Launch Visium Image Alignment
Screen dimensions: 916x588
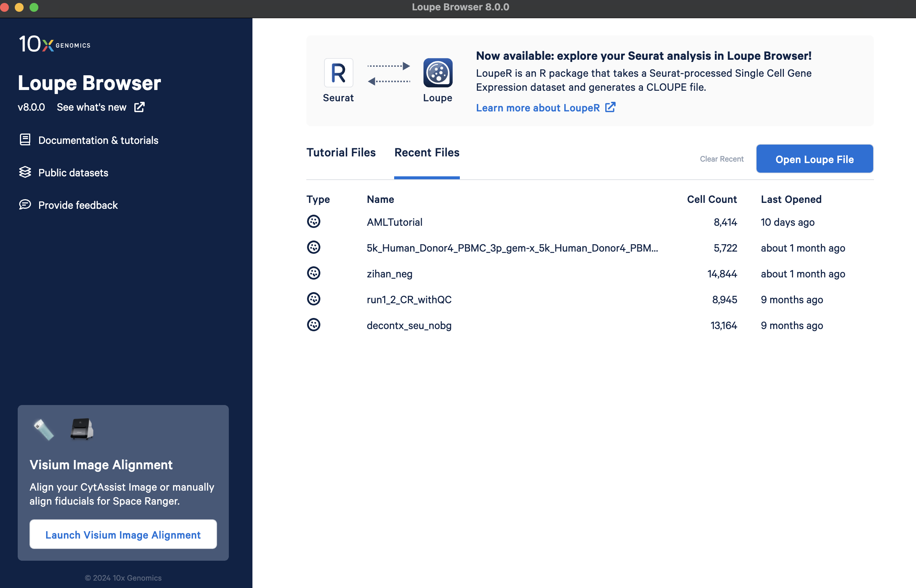coord(123,534)
